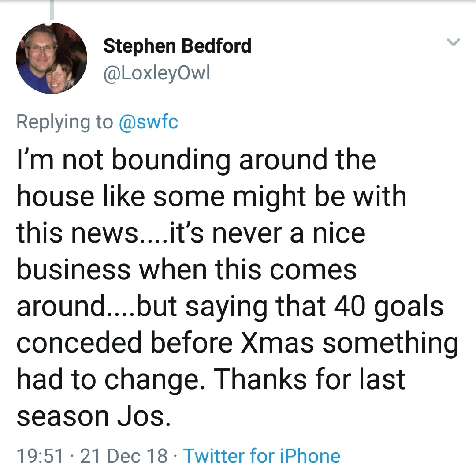
Task: Open the tweet options chevron menu
Action: tap(453, 43)
